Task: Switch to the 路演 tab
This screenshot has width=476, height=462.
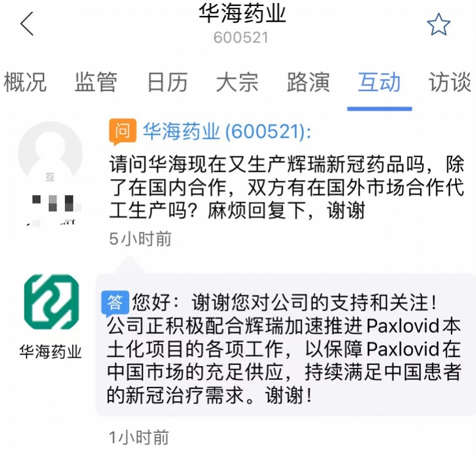Action: 308,82
